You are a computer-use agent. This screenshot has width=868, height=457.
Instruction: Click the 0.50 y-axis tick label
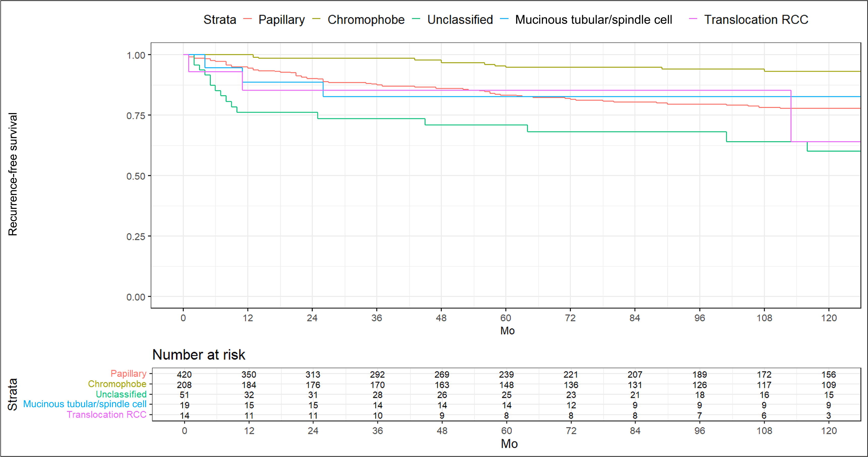point(136,176)
